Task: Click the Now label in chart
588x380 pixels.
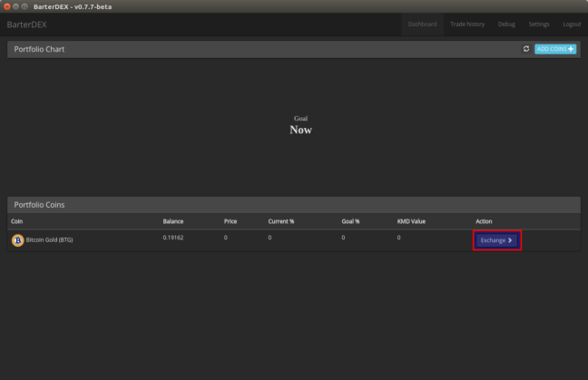Action: point(300,130)
